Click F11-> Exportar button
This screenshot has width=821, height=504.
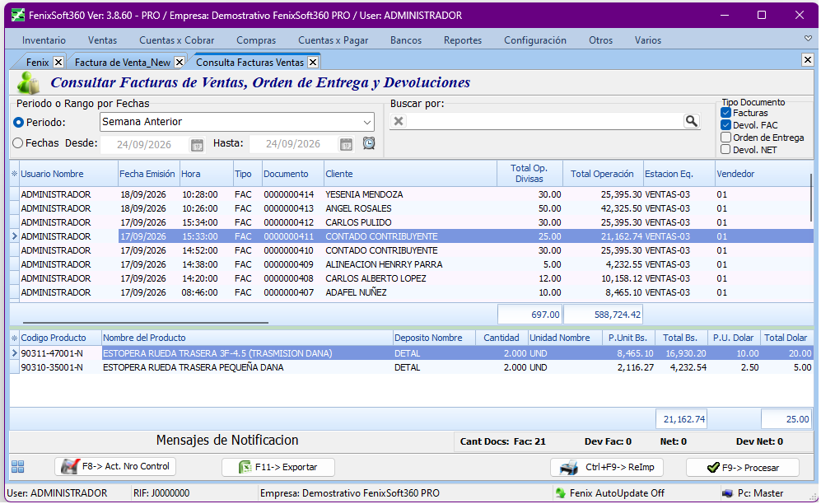278,467
